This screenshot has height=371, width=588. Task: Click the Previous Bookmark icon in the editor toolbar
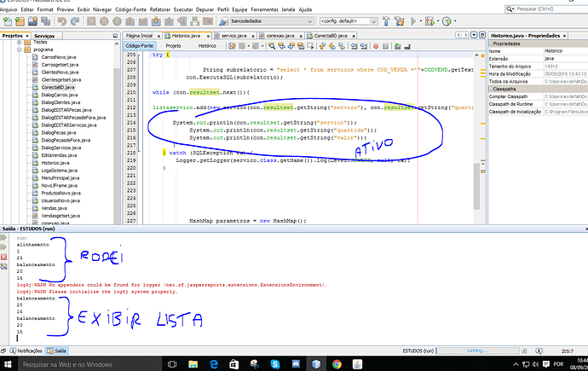point(322,46)
